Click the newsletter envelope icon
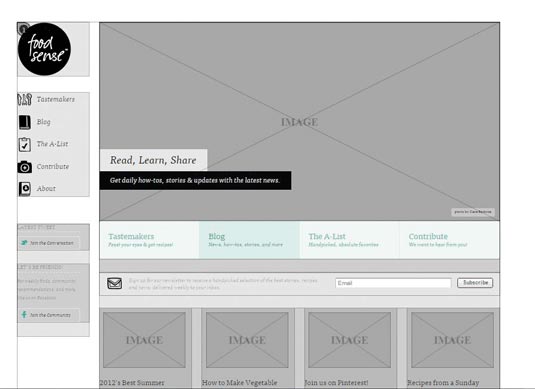 (114, 283)
